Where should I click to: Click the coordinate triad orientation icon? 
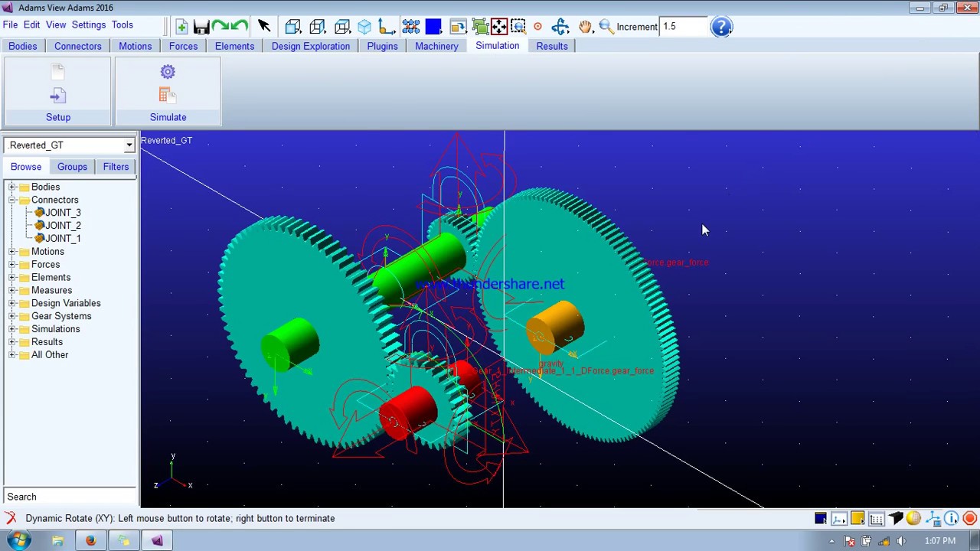click(387, 27)
